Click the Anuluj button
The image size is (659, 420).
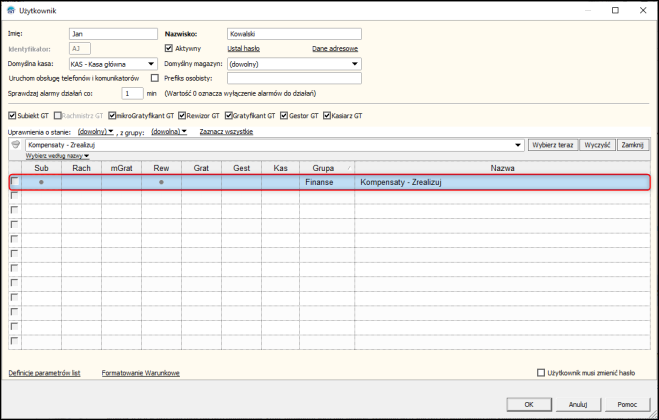tap(578, 404)
